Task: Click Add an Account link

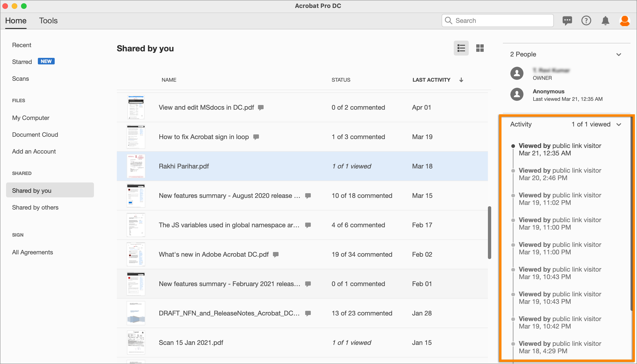Action: point(34,151)
